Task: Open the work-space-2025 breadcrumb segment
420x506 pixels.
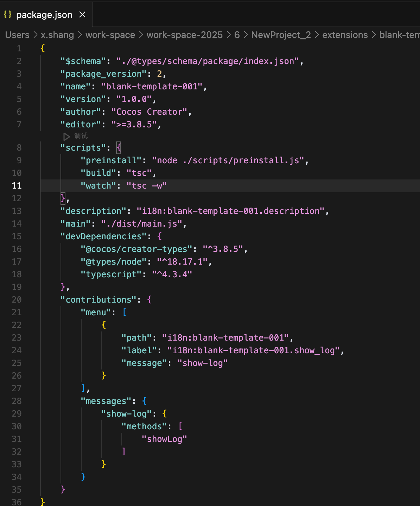Action: click(x=185, y=35)
